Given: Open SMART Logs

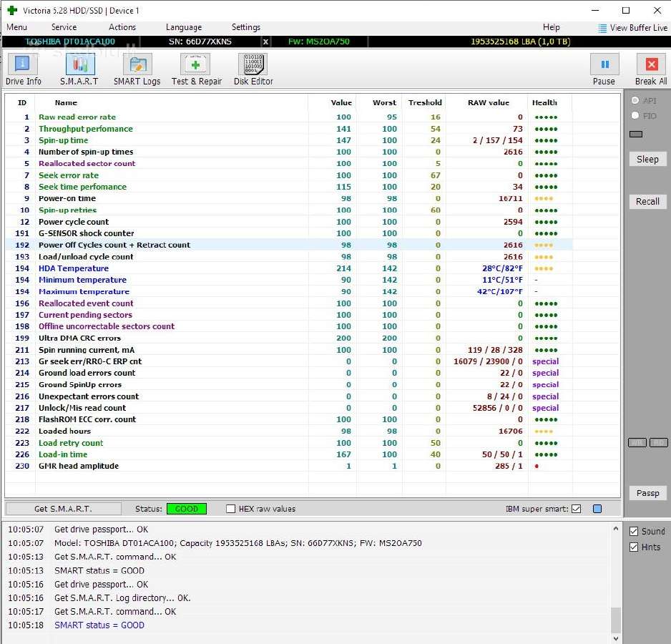Looking at the screenshot, I should click(137, 69).
